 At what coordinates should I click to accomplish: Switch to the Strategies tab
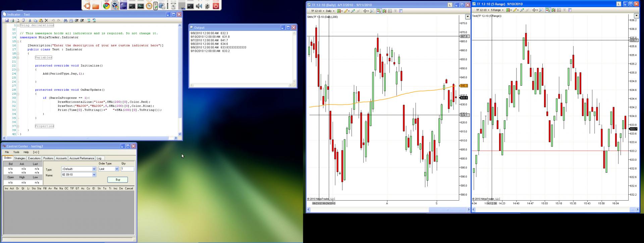(x=20, y=158)
